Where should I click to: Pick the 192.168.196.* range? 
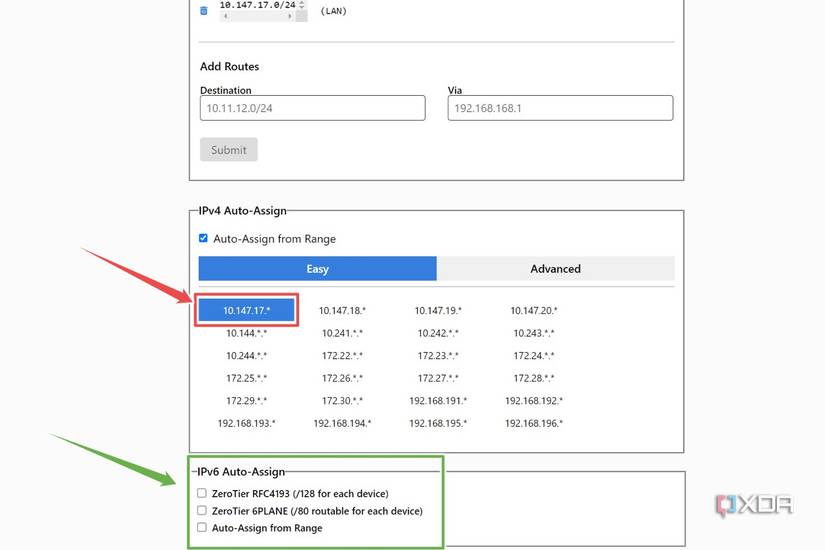534,423
